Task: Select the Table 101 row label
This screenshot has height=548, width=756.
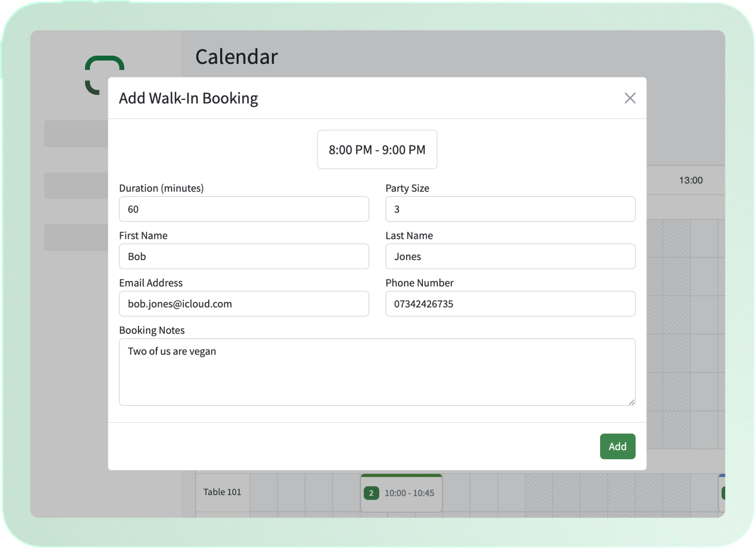Action: pyautogui.click(x=222, y=492)
